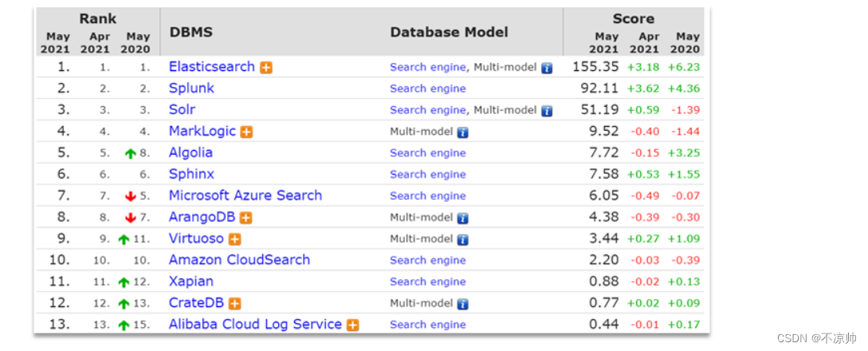
Task: Click the Multi-model info icon in Elasticsearch row
Action: (x=547, y=68)
